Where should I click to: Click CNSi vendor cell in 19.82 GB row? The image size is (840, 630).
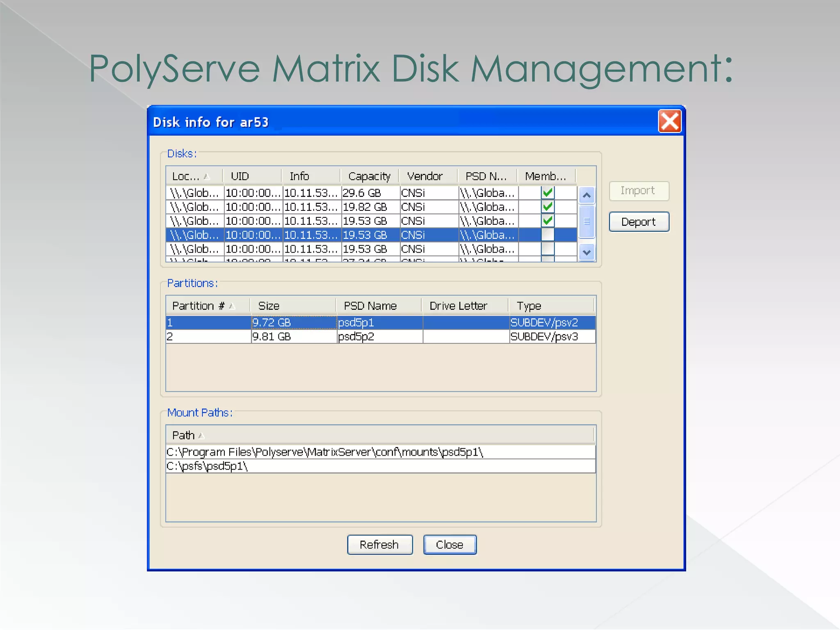429,207
